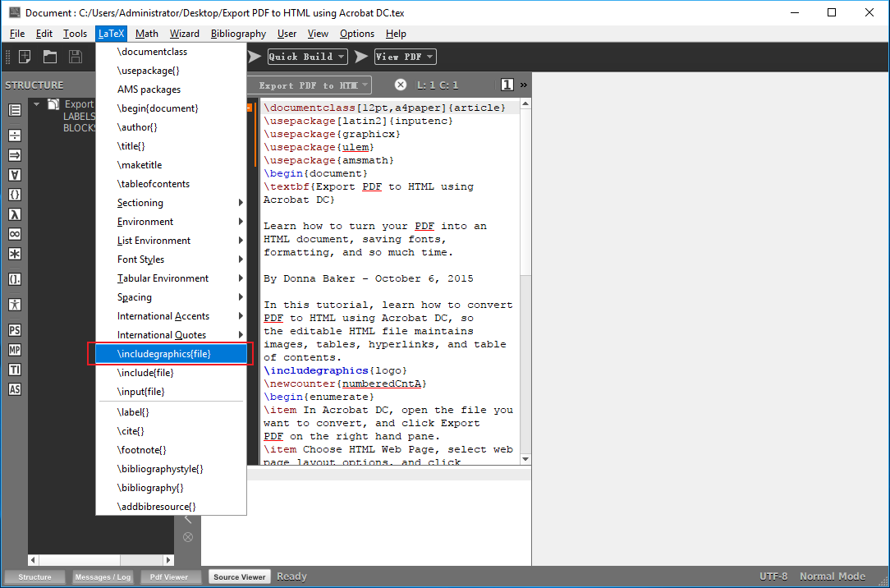The height and width of the screenshot is (588, 890).
Task: Open the relation symbols (÷) panel
Action: click(x=15, y=135)
